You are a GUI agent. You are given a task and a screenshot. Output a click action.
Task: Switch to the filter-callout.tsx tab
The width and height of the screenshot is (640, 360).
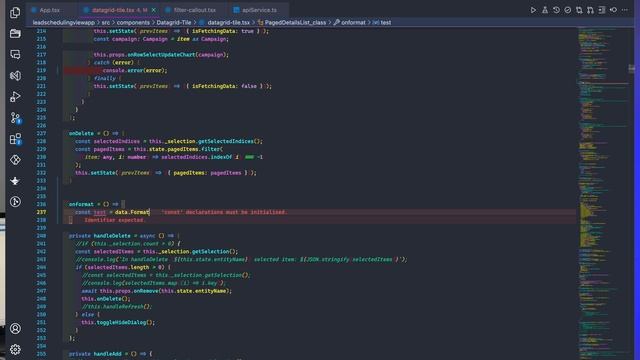click(195, 10)
